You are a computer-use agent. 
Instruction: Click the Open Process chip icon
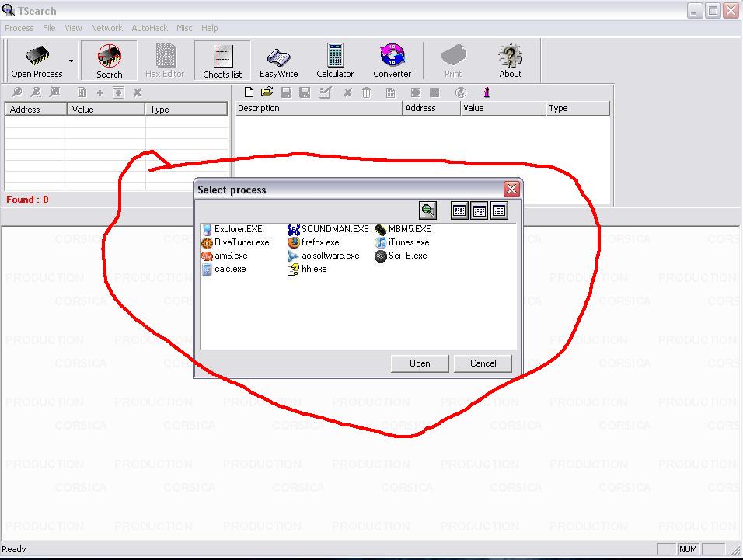point(37,56)
